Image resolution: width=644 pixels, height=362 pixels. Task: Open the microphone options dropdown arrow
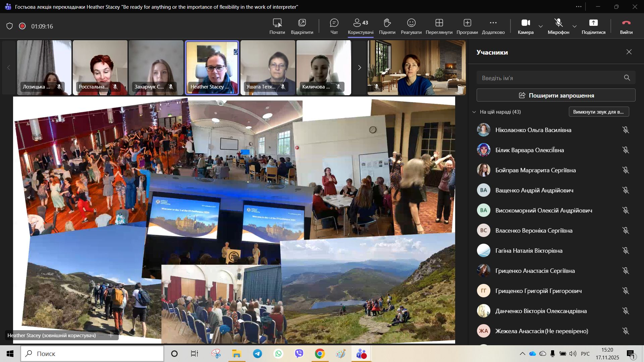coord(575,26)
